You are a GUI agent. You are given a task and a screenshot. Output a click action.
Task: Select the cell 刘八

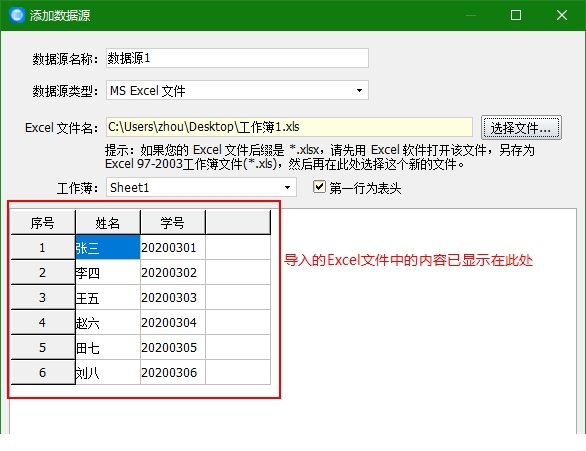108,373
